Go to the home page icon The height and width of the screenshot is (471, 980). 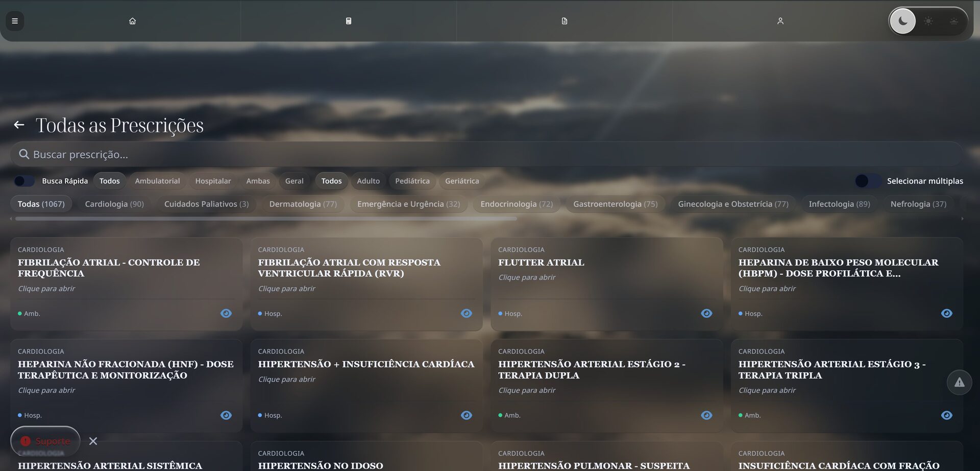point(132,21)
